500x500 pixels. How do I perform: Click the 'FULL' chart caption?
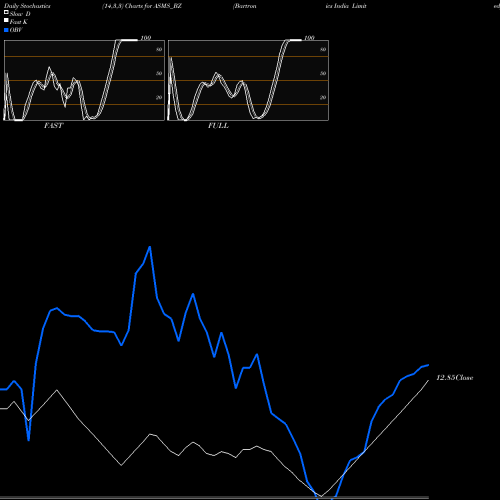coord(218,126)
